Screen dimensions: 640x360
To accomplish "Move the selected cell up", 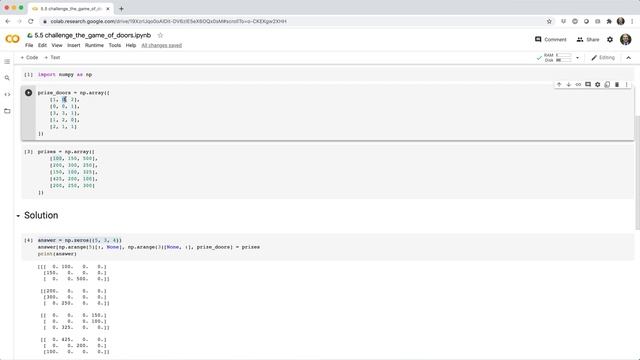I will (559, 84).
